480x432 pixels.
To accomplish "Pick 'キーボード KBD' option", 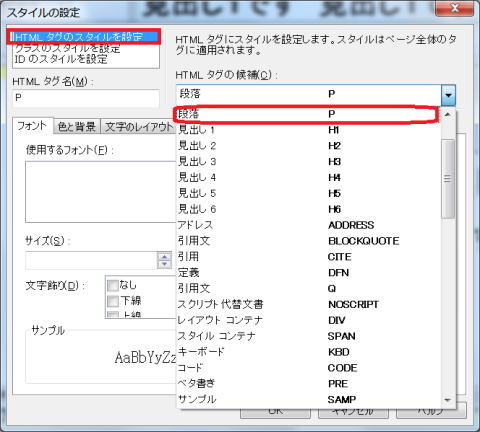I will 308,352.
